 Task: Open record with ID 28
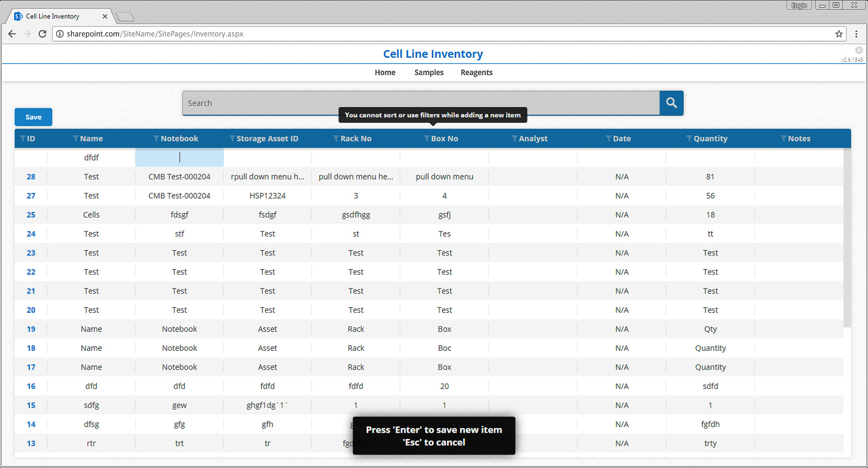click(31, 176)
